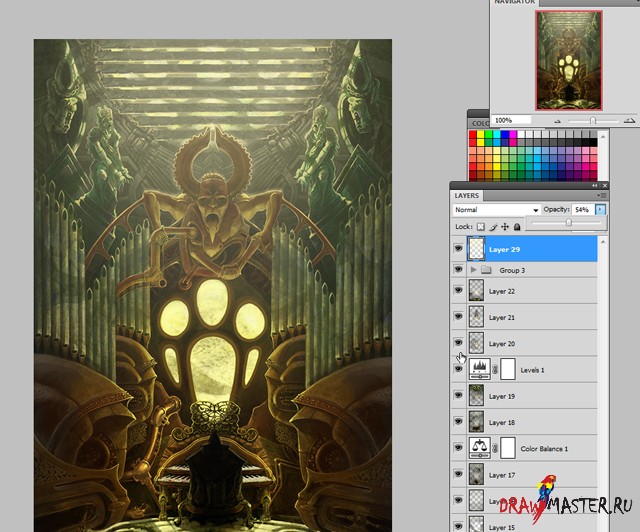Select Layer 20 thumbnail
Image resolution: width=640 pixels, height=532 pixels.
click(x=476, y=343)
